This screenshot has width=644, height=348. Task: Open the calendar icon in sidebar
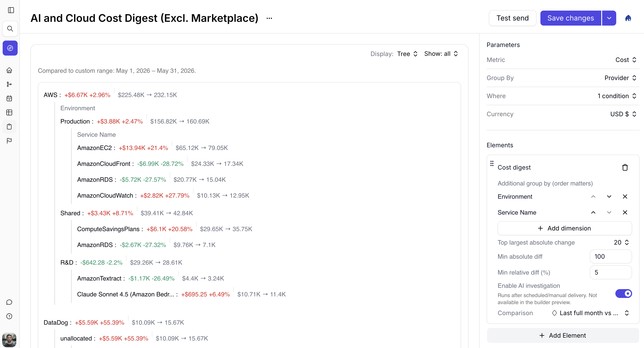pos(9,99)
